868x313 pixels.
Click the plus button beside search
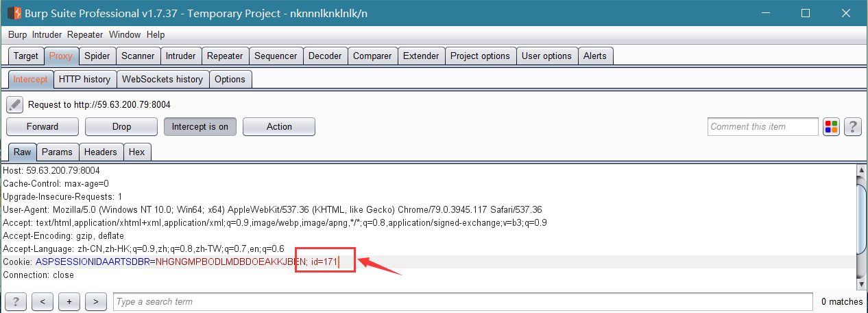[69, 301]
